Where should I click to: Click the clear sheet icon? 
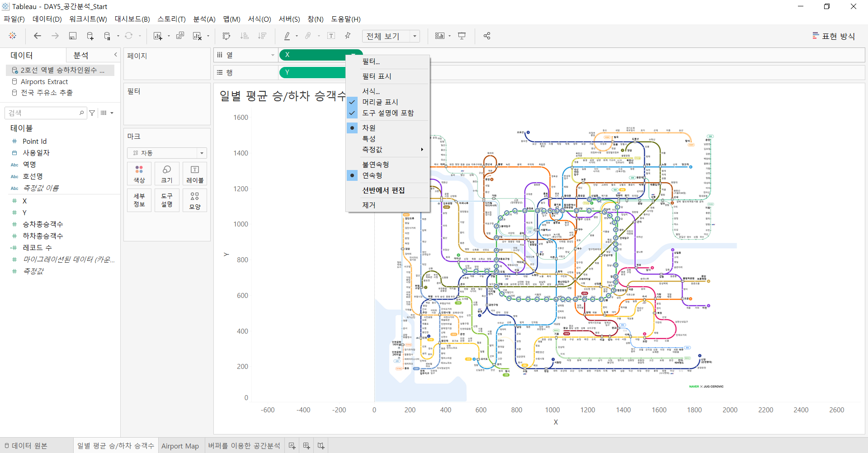coord(197,36)
